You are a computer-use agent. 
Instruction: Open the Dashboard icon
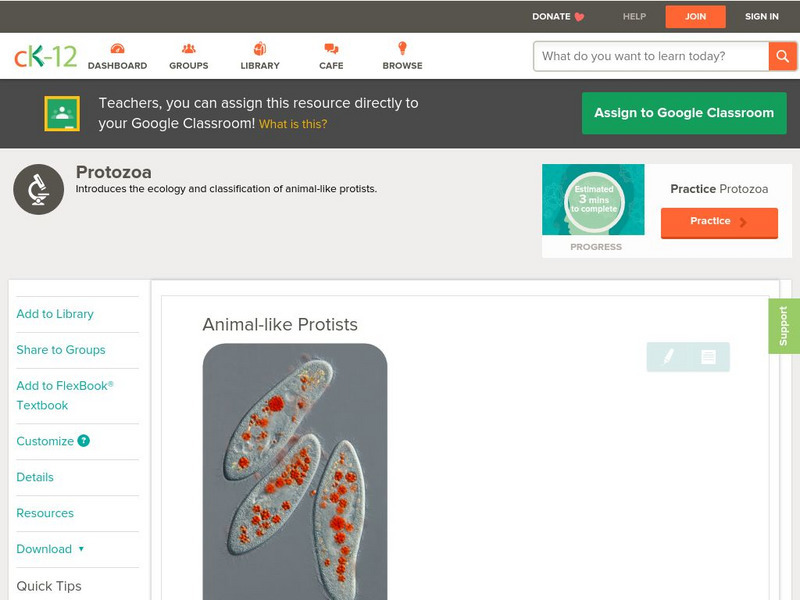(x=117, y=49)
